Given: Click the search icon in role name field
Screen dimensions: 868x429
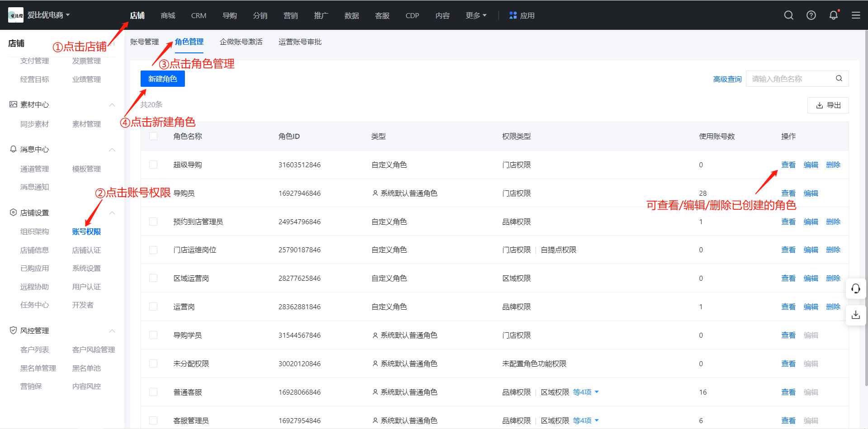Looking at the screenshot, I should point(839,79).
